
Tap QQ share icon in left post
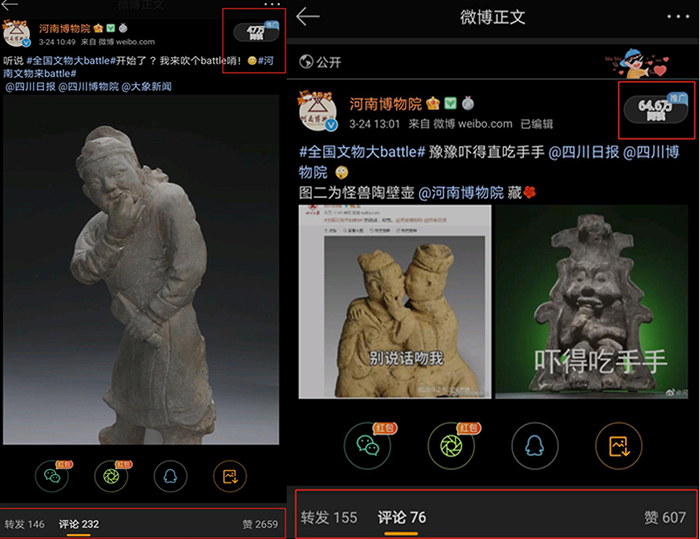170,476
